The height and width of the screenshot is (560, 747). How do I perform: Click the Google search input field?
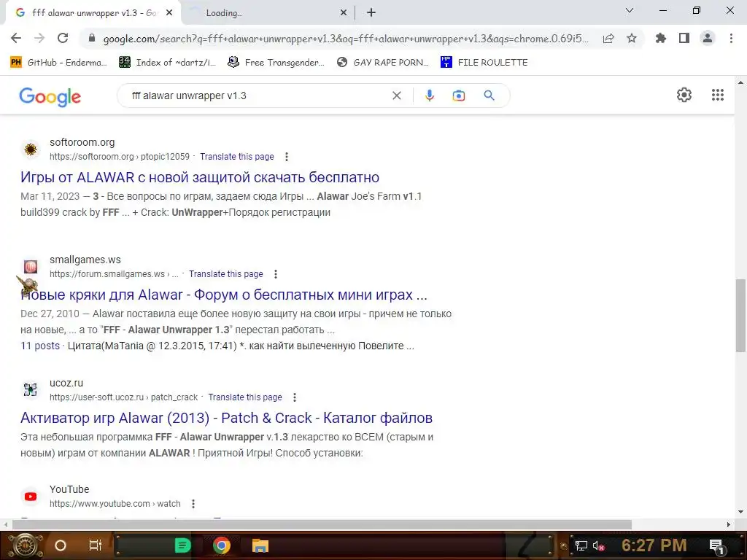(x=258, y=96)
